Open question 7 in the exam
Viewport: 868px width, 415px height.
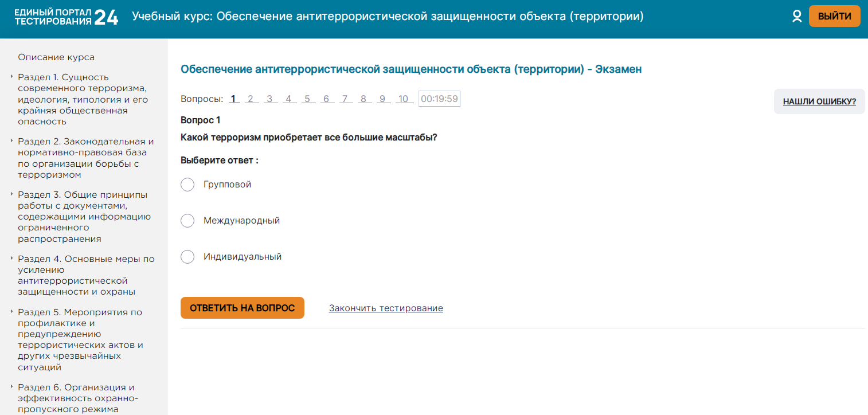tap(345, 99)
